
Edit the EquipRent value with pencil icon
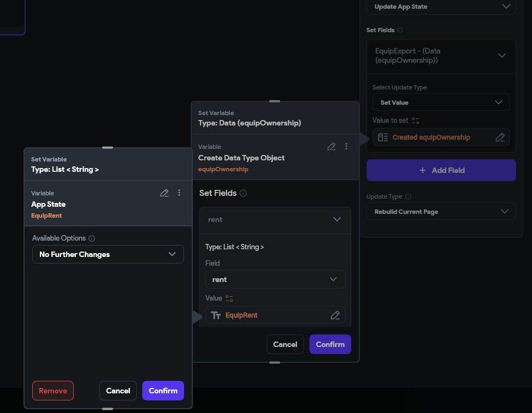(x=335, y=315)
